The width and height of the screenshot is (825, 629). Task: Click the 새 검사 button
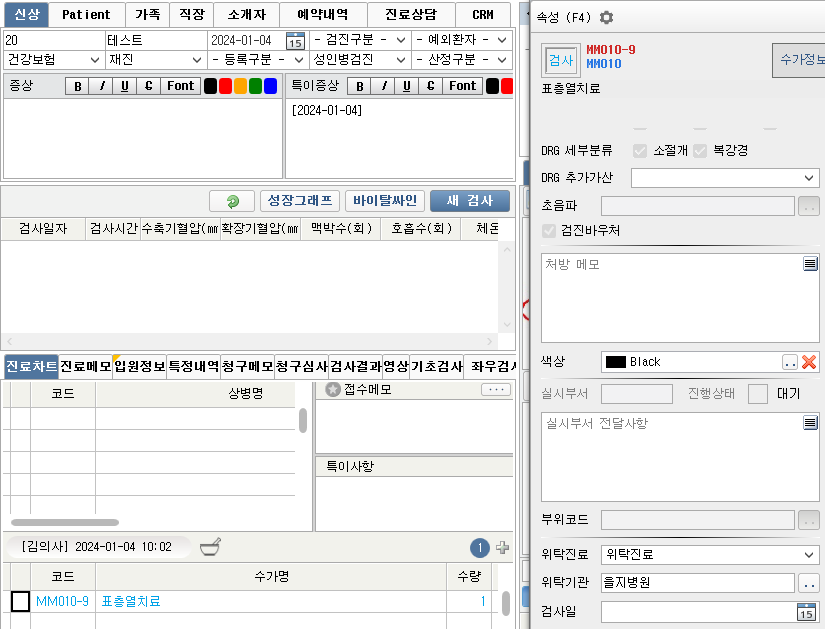pos(469,201)
